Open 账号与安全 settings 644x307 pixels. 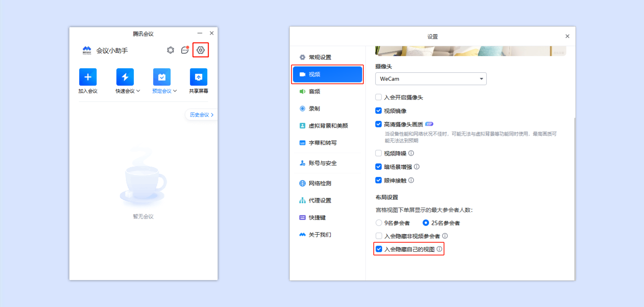coord(327,163)
